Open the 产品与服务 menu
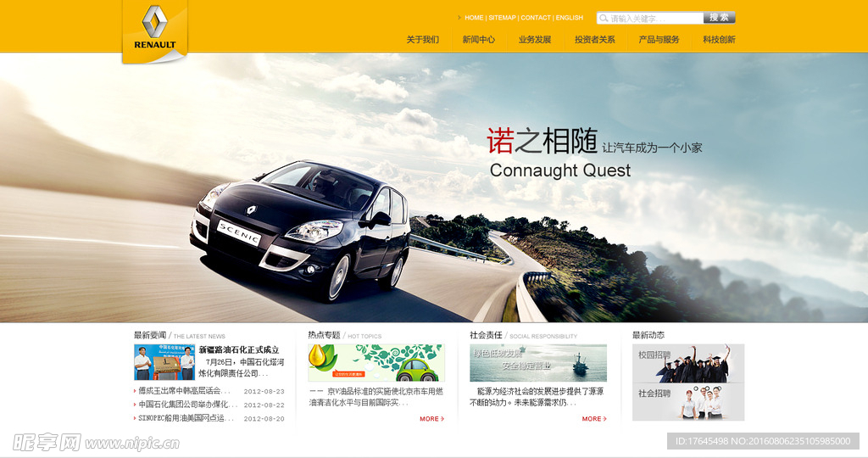This screenshot has width=868, height=458. 659,39
